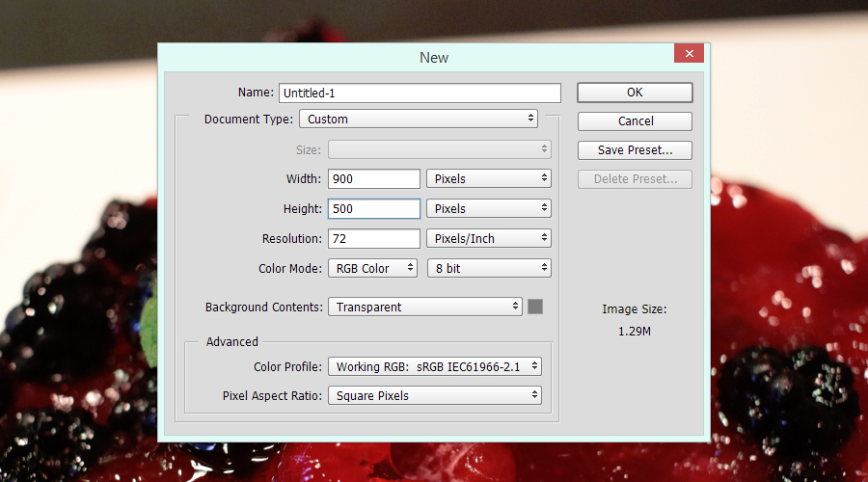Change the 8 bit depth dropdown
This screenshot has width=868, height=482.
488,269
